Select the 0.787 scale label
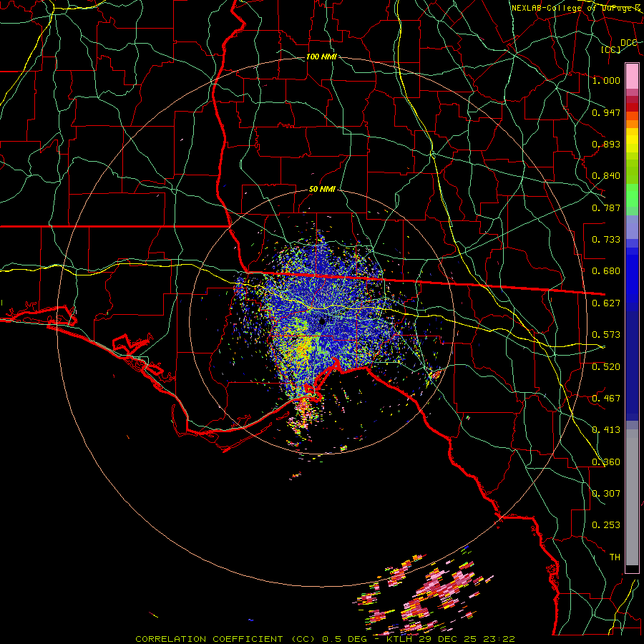Screen dimensions: 644x644 click(606, 208)
